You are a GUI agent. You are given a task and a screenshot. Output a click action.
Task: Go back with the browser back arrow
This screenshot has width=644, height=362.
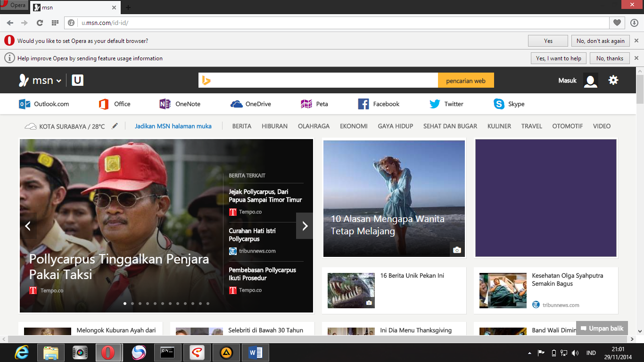[10, 23]
